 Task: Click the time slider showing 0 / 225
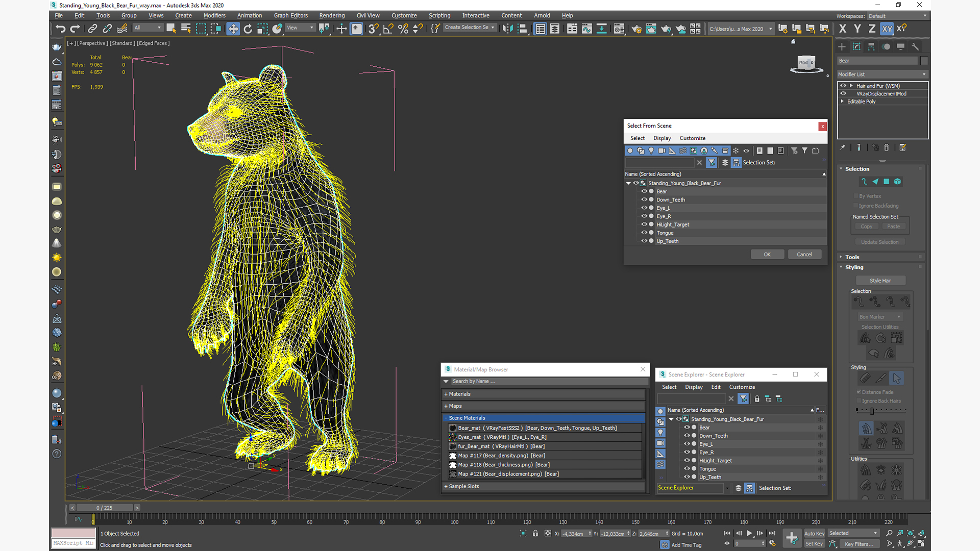pos(105,508)
